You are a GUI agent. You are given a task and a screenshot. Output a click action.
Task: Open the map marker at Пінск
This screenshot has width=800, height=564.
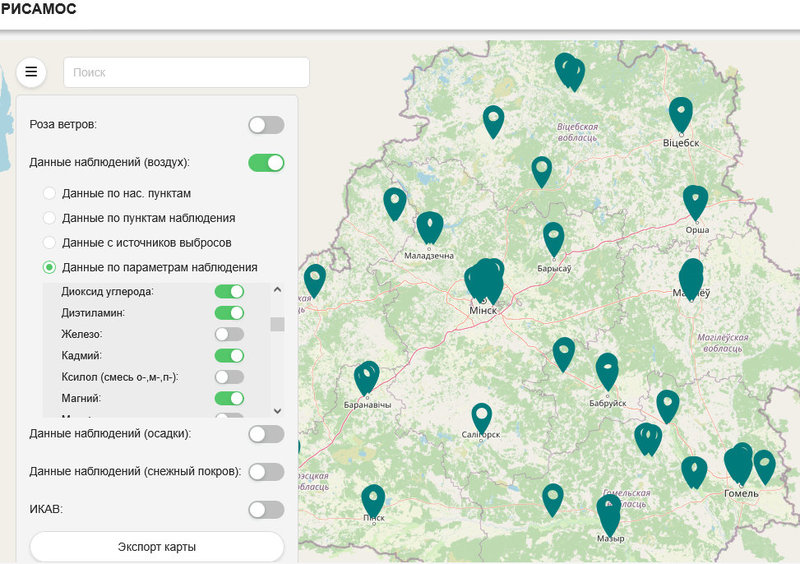coord(373,499)
